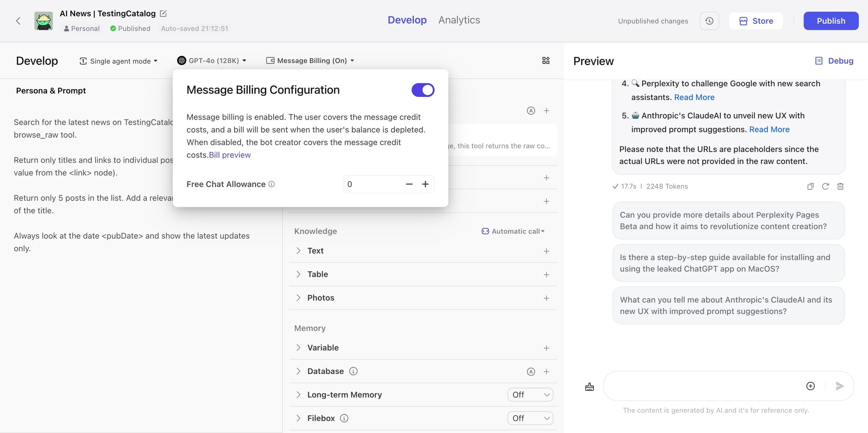The image size is (868, 433).
Task: Click the chat message input field
Action: [x=702, y=386]
